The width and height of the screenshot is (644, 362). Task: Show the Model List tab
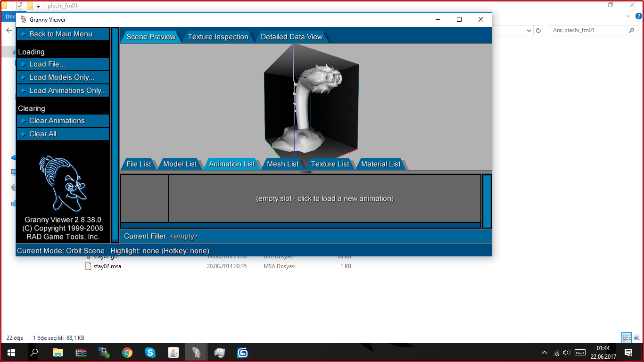tap(180, 164)
